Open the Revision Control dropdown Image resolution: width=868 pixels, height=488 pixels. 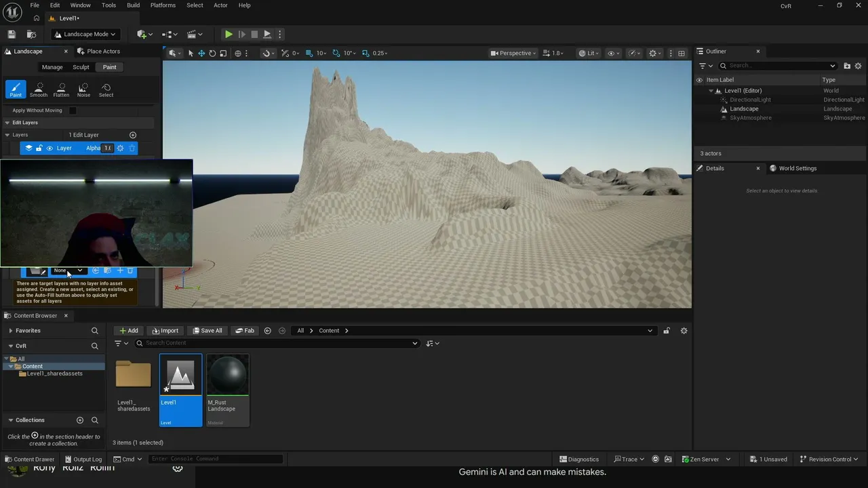830,459
